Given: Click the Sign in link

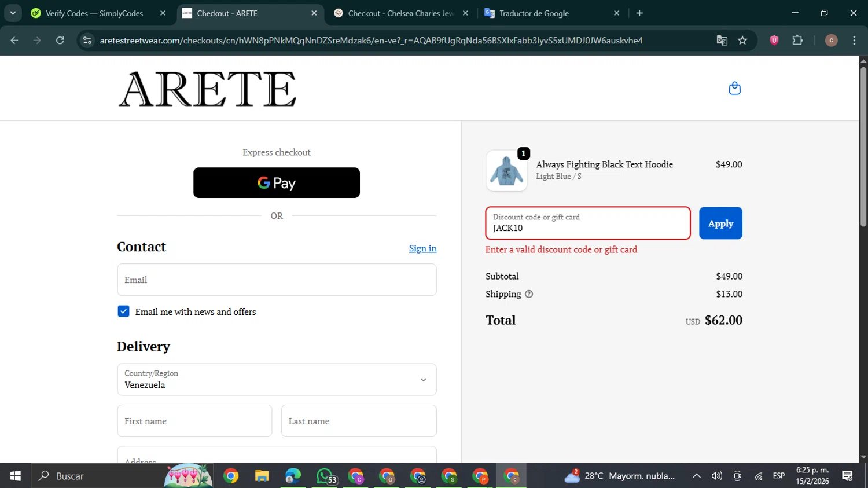Looking at the screenshot, I should click(x=422, y=248).
